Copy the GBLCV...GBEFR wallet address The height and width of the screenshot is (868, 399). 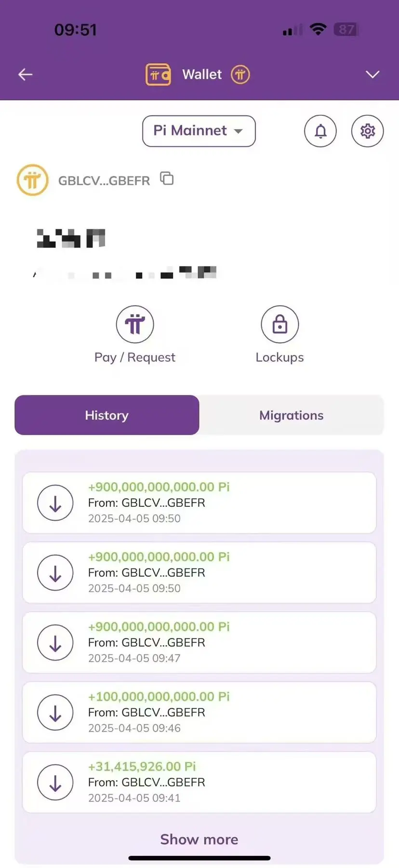(167, 178)
